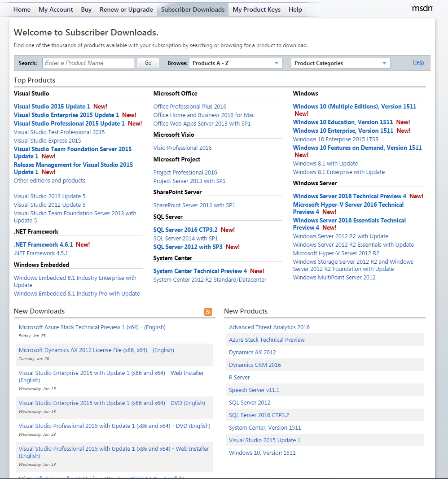This screenshot has height=479, width=448.
Task: Open My Product Keys tab
Action: (257, 9)
